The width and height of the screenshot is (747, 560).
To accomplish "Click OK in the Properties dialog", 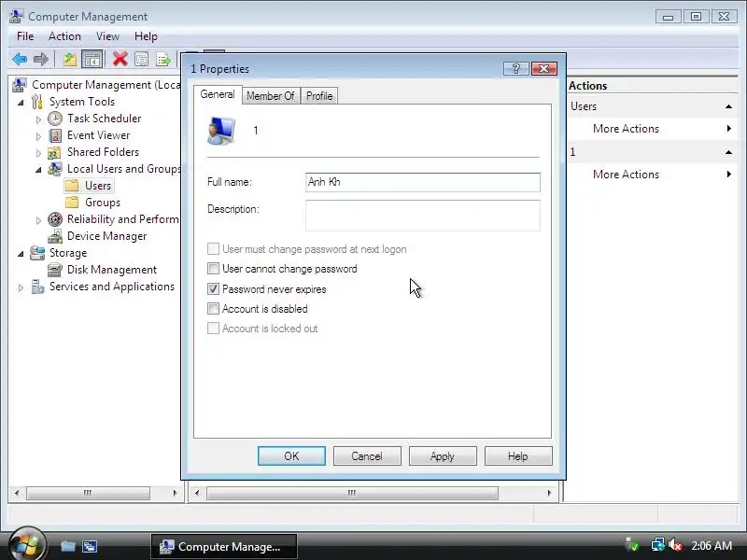I will click(x=291, y=456).
